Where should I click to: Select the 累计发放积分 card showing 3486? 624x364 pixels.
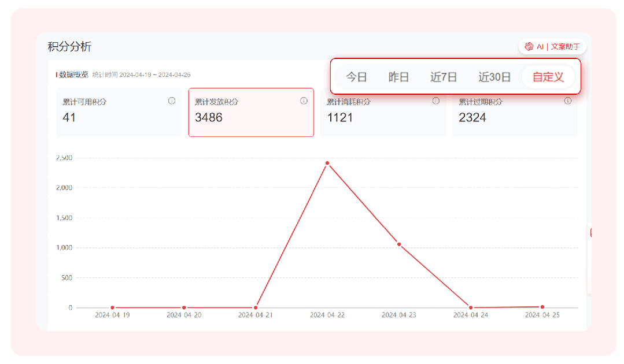coord(251,113)
